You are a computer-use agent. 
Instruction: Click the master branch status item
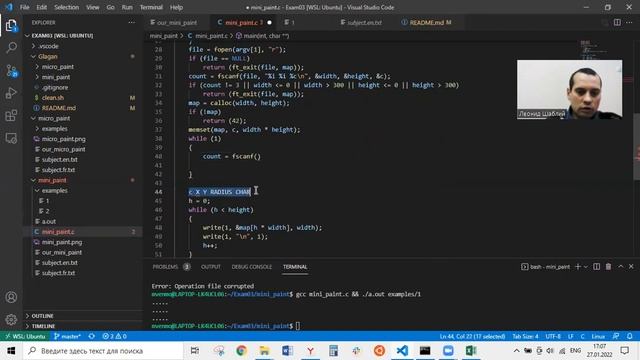point(67,336)
